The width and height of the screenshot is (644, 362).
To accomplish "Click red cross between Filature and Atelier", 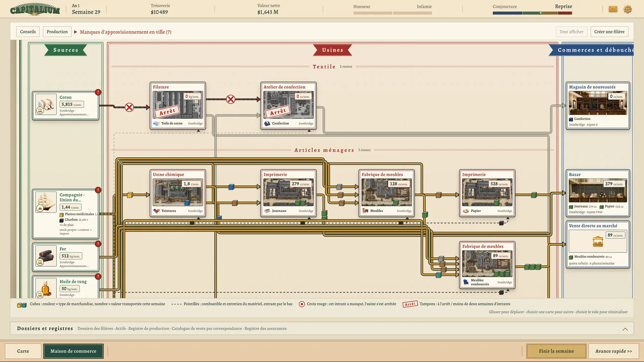I will tap(231, 99).
